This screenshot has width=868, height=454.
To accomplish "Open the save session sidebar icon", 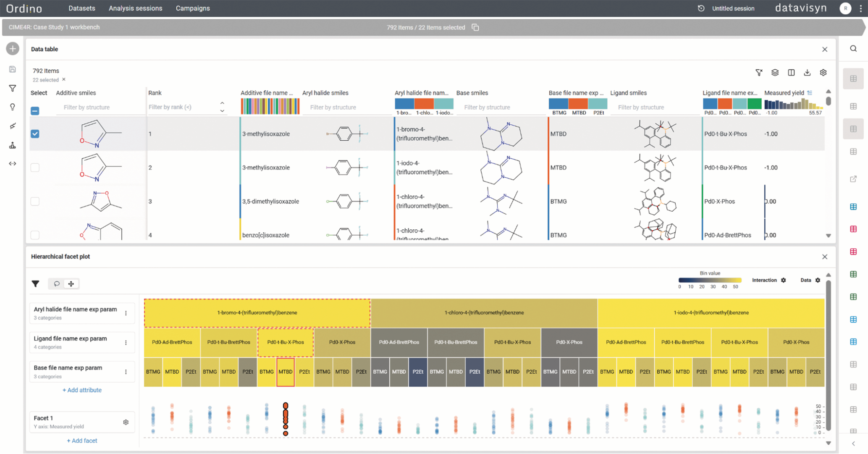I will [x=13, y=69].
